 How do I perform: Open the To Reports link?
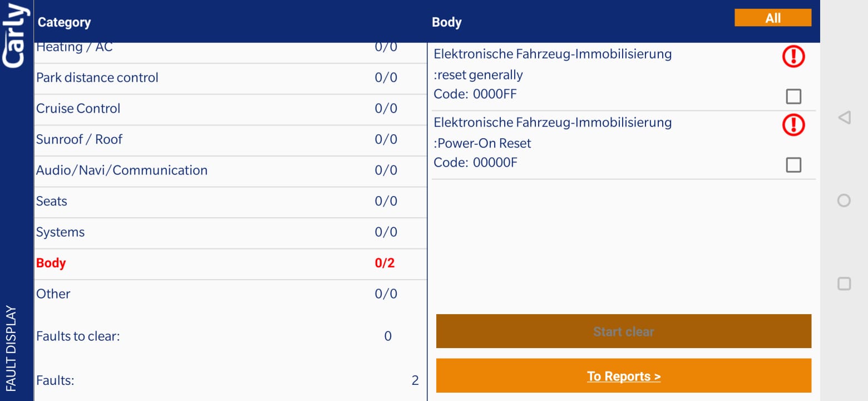(623, 376)
